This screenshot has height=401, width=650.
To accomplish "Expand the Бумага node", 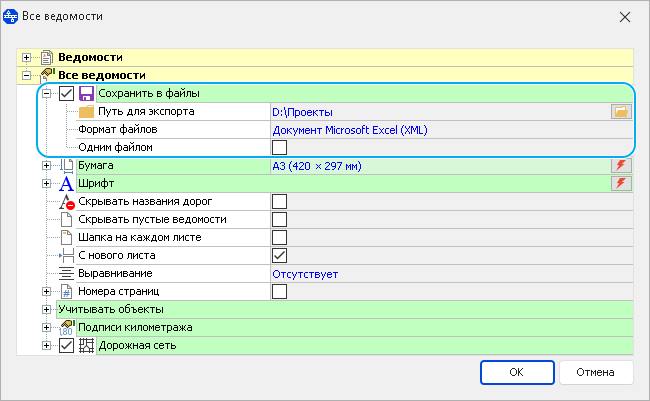I will click(46, 165).
